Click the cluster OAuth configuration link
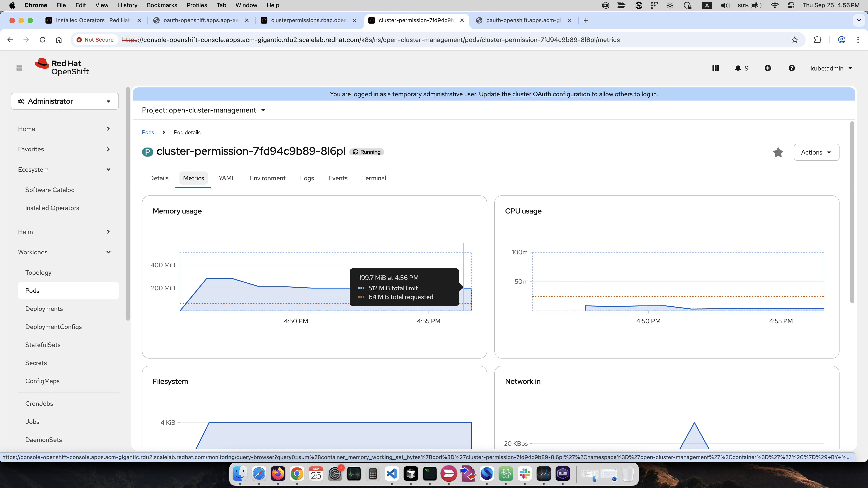This screenshot has height=488, width=868. (551, 94)
